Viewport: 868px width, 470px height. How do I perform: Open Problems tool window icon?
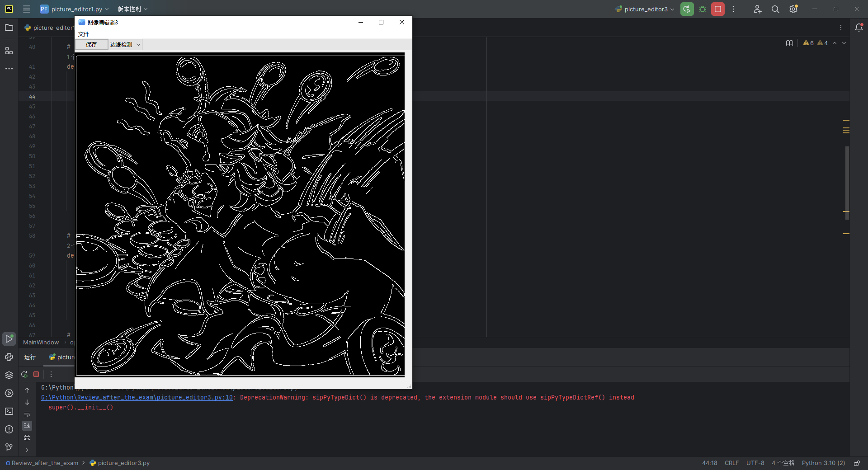tap(9, 429)
